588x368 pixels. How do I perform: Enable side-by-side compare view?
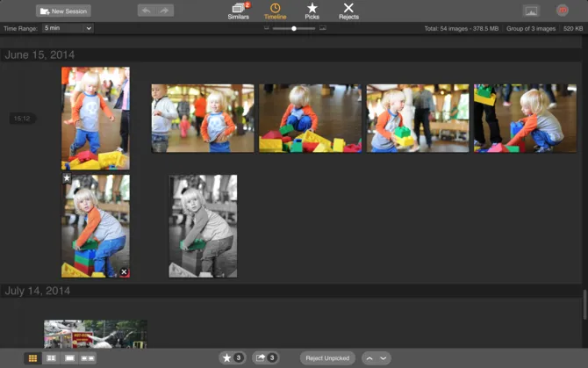[x=87, y=358]
